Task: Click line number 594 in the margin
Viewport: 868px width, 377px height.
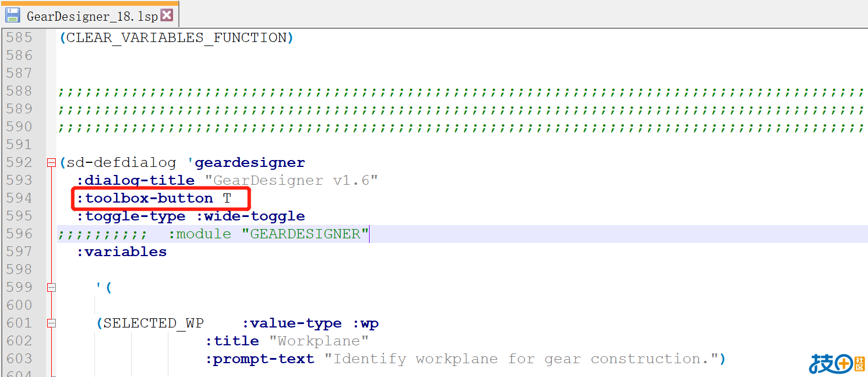Action: [x=19, y=199]
